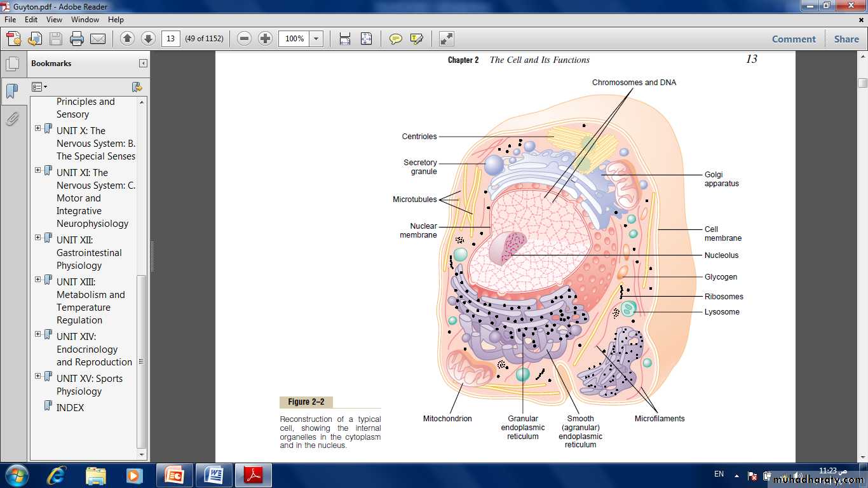Jump to the INDEX bookmark

tap(70, 408)
